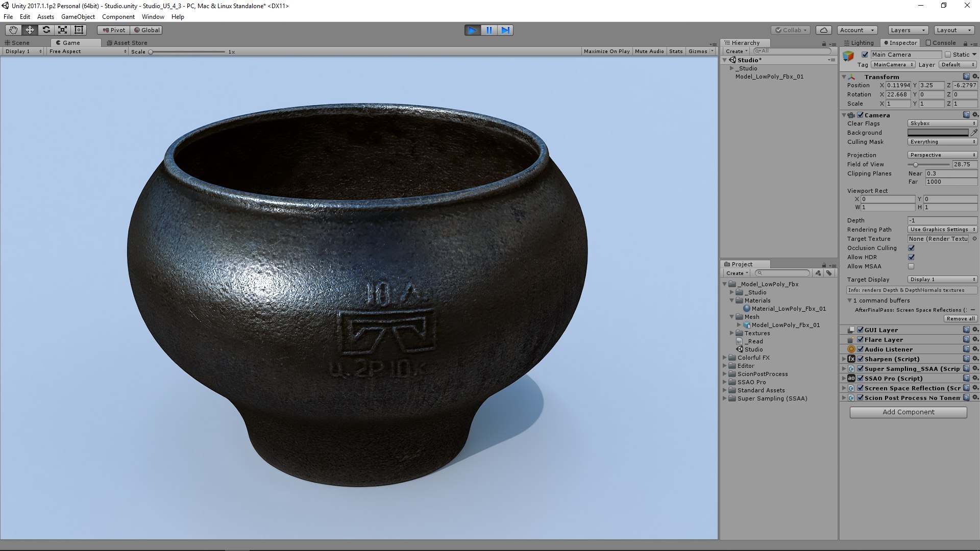
Task: Select the Scale tool
Action: tap(62, 30)
